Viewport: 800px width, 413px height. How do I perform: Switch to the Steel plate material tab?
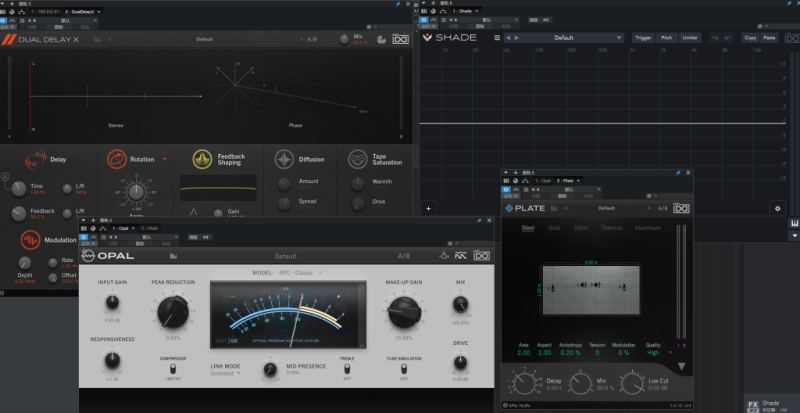tap(527, 227)
